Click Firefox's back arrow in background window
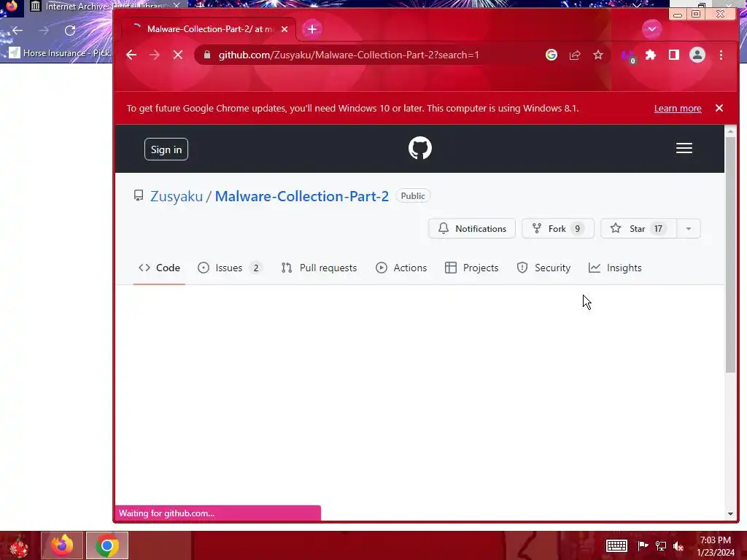747x560 pixels. click(18, 31)
